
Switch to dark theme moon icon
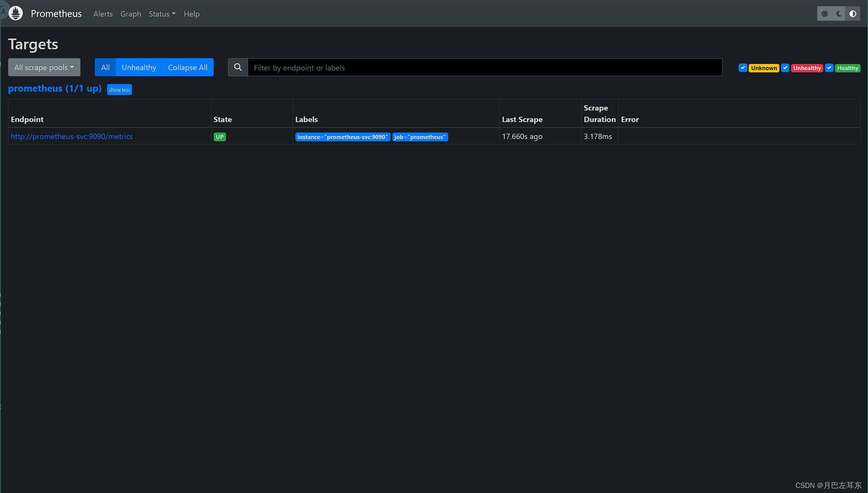pyautogui.click(x=839, y=14)
